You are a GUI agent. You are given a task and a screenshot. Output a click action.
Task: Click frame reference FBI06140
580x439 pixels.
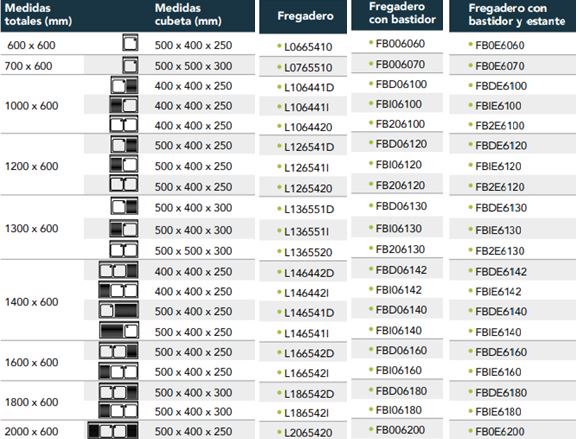399,331
